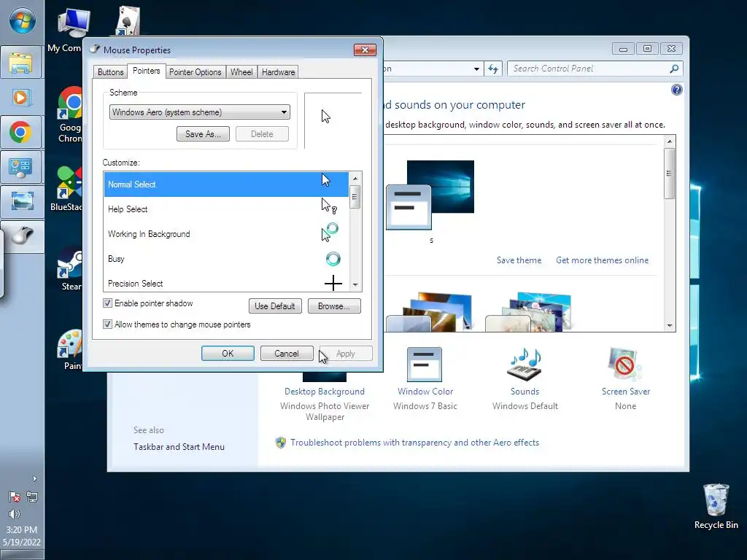747x560 pixels.
Task: Switch to the Control Panel taskbar button
Action: coord(21,167)
